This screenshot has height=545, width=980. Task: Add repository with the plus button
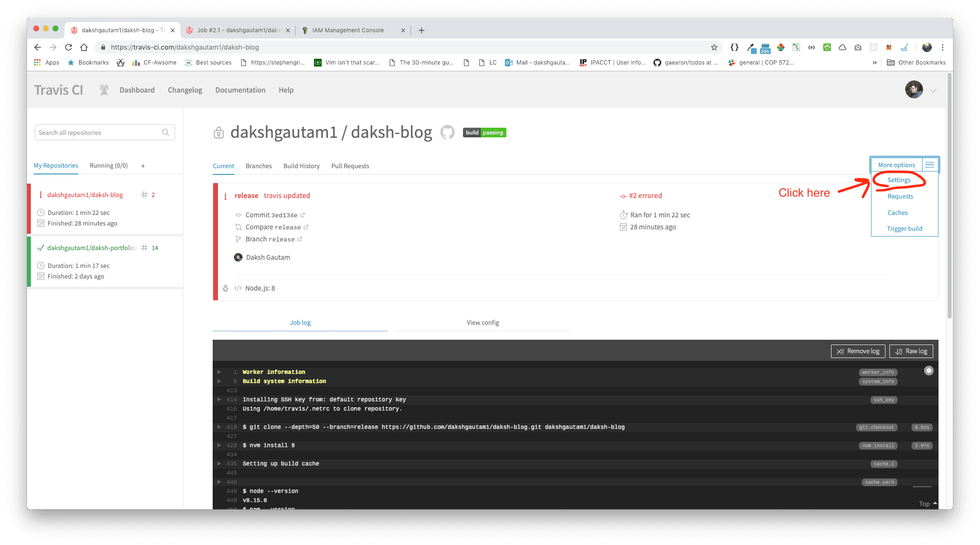[143, 166]
